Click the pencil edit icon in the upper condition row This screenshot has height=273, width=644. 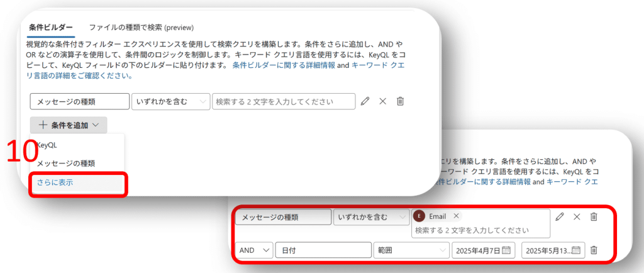[365, 102]
